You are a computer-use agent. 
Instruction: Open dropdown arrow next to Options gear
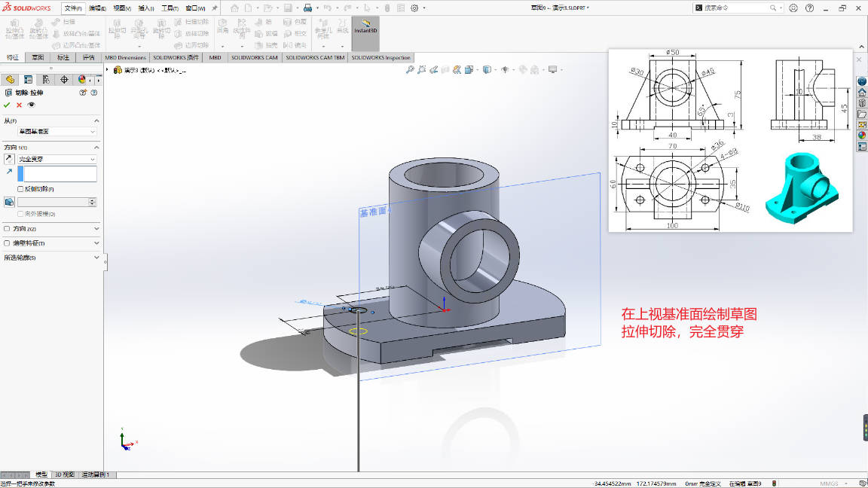(424, 8)
